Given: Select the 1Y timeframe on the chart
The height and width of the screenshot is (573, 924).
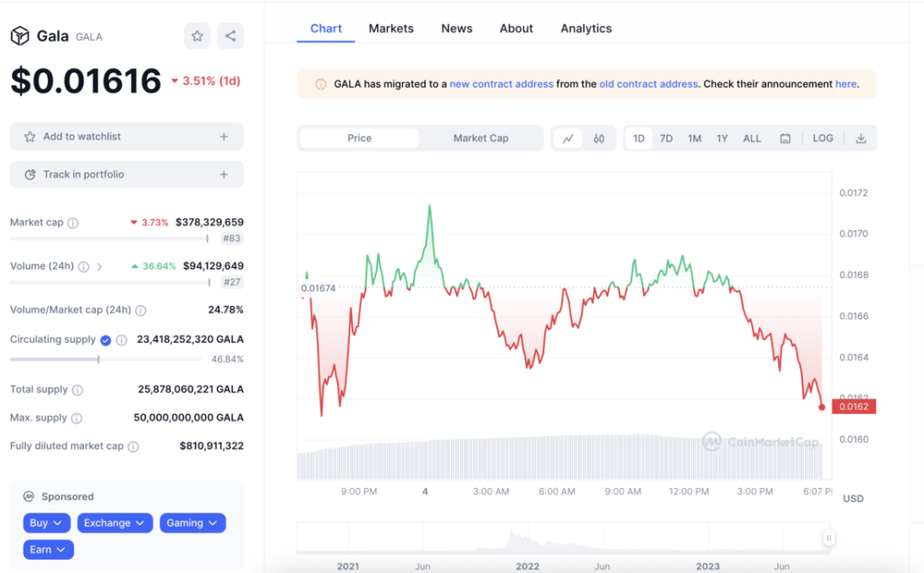Looking at the screenshot, I should (x=722, y=138).
